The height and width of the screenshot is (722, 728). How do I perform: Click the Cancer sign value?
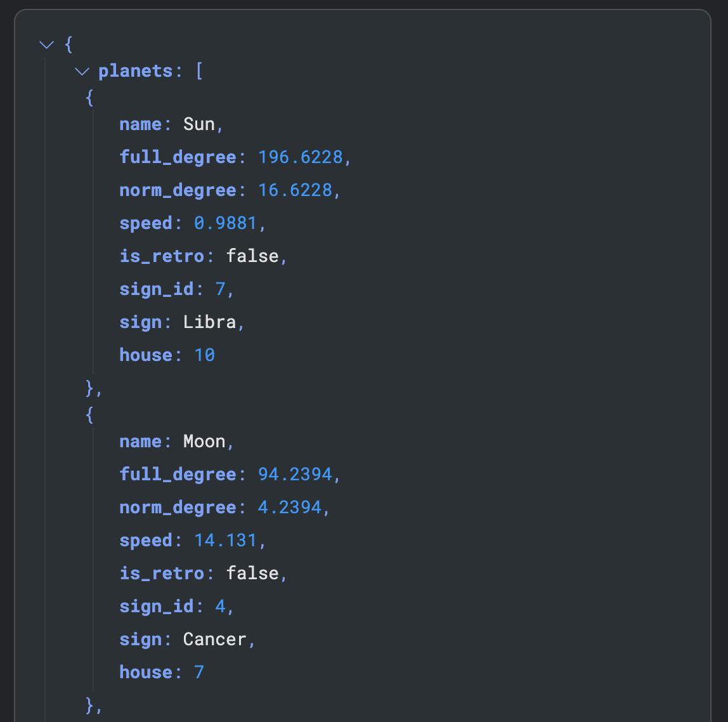(x=214, y=640)
